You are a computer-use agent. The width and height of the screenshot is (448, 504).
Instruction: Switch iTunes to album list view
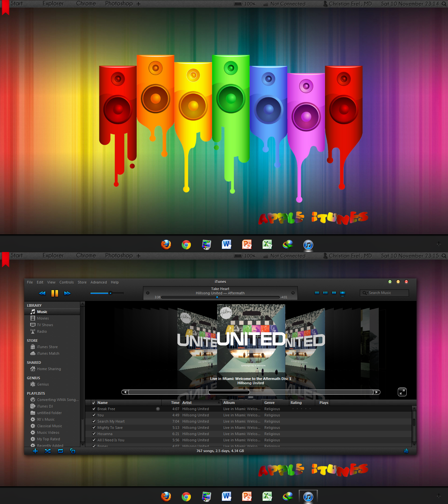click(x=325, y=293)
